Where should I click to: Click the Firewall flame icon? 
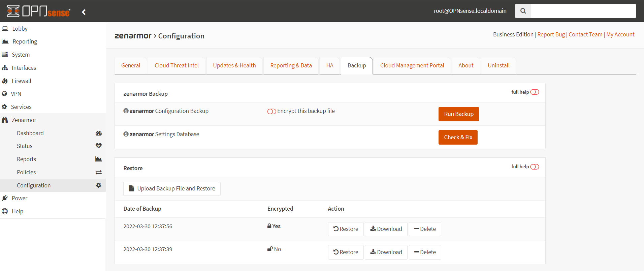tap(5, 81)
